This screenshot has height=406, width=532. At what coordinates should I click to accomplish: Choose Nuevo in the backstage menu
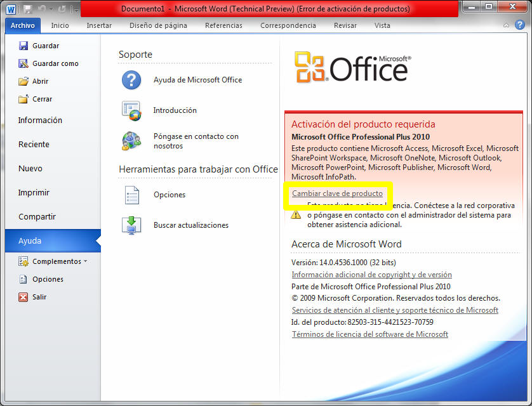tap(53, 169)
